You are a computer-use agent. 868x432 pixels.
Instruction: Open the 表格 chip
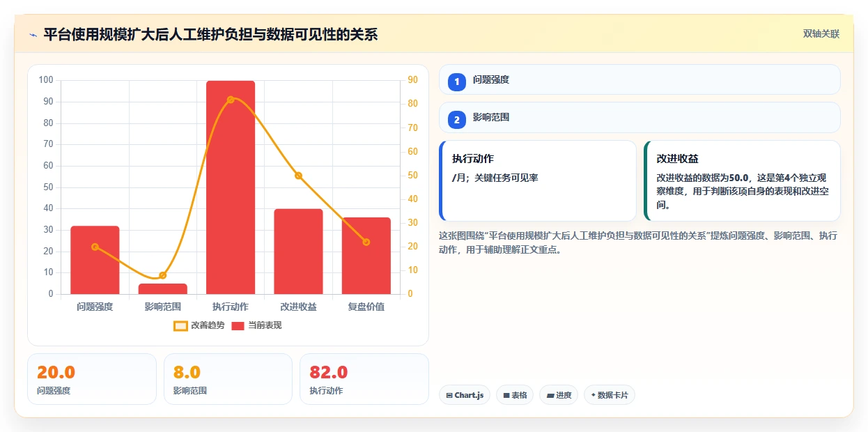click(x=515, y=395)
